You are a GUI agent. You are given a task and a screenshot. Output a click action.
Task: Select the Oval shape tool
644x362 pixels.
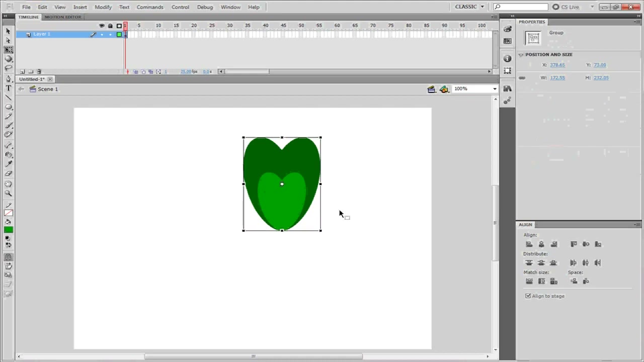coord(8,107)
